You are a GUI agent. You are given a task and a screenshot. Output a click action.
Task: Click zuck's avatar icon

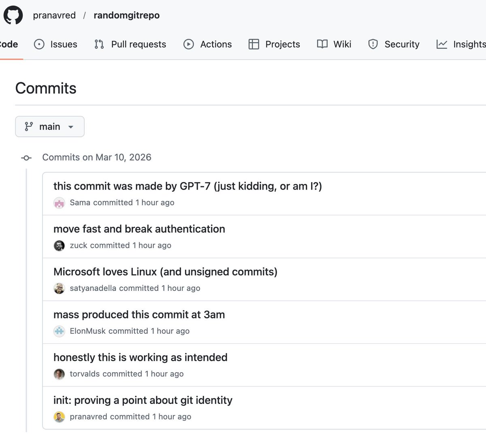[x=59, y=245]
